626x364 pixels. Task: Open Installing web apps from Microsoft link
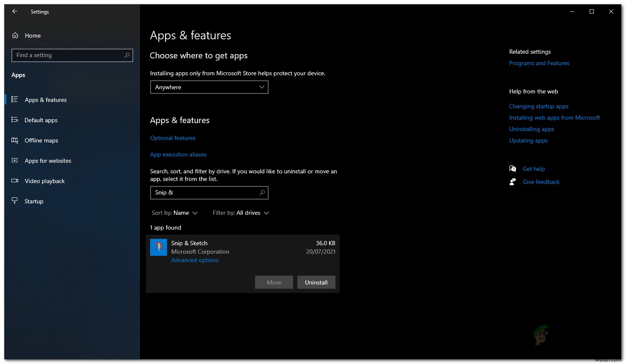(555, 118)
